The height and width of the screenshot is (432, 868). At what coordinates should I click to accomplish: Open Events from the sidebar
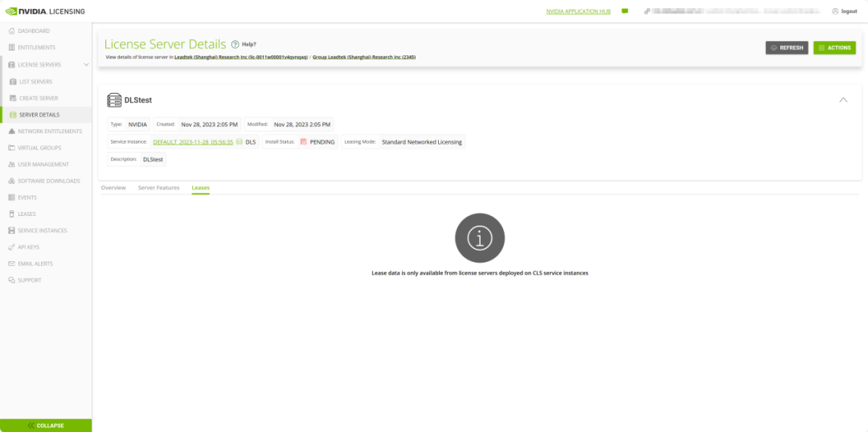[27, 198]
